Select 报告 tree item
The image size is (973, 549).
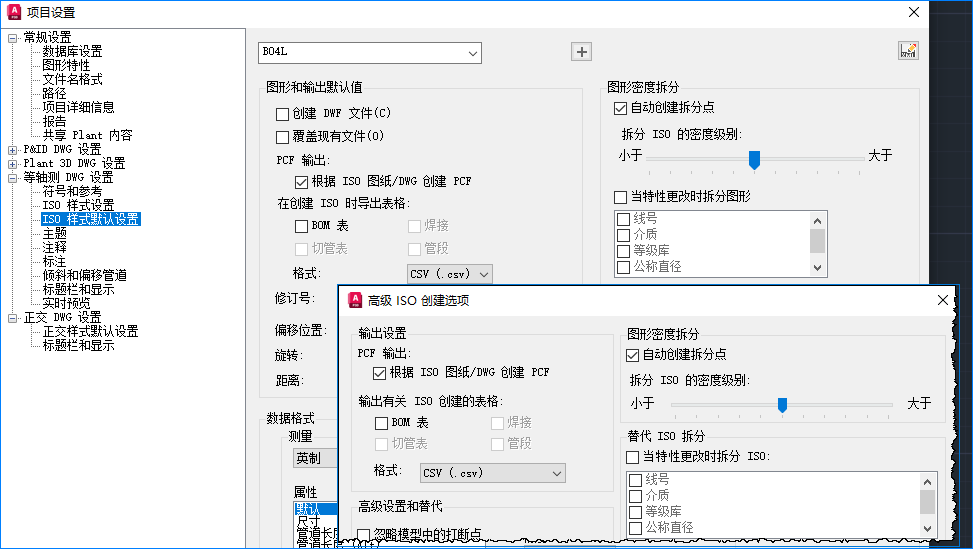point(54,122)
